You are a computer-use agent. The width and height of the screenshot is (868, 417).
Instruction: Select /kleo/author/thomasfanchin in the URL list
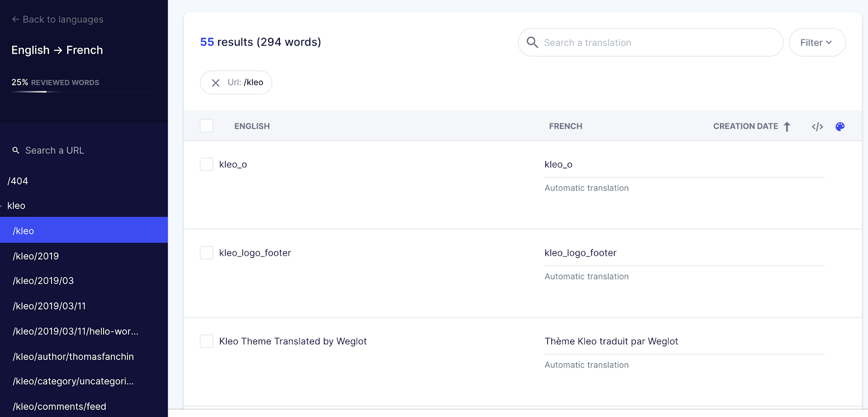73,357
